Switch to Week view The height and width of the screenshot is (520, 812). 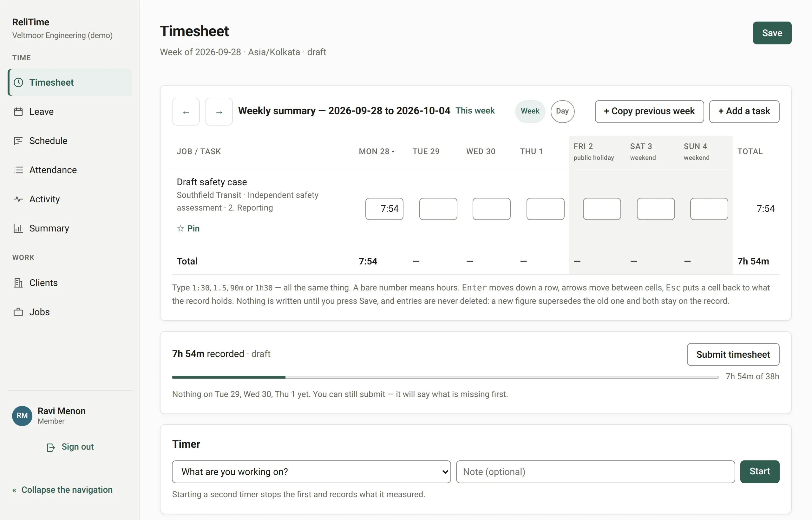pyautogui.click(x=530, y=111)
